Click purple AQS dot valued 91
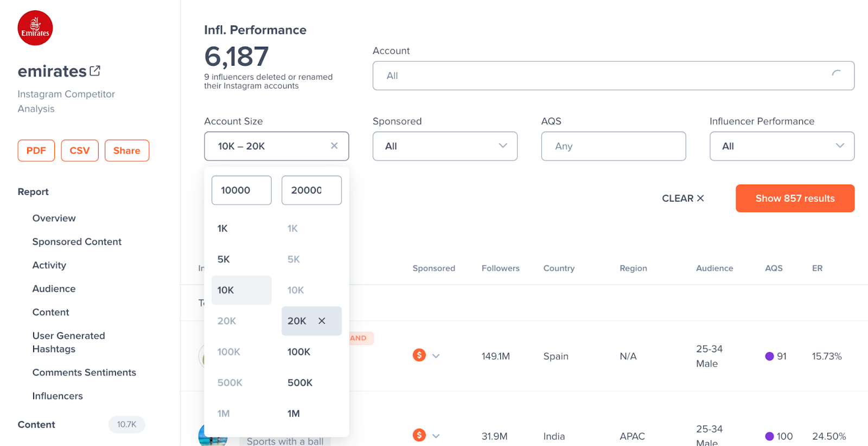The image size is (868, 446). pyautogui.click(x=769, y=356)
